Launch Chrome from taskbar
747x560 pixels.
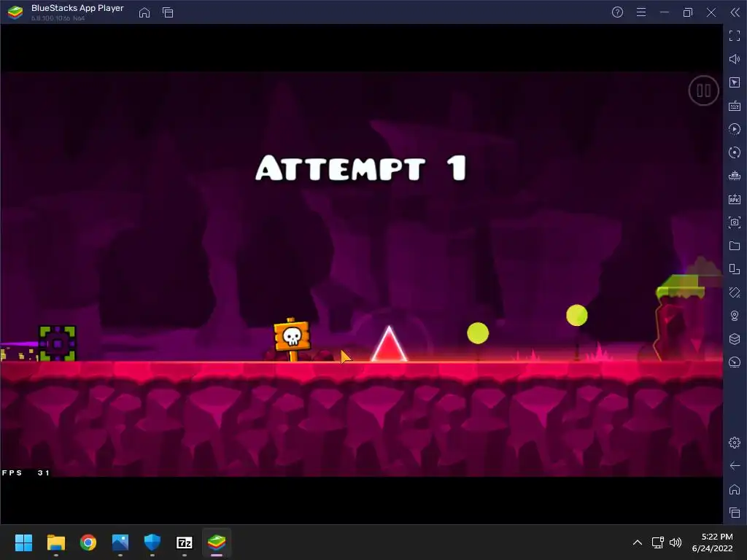(88, 542)
